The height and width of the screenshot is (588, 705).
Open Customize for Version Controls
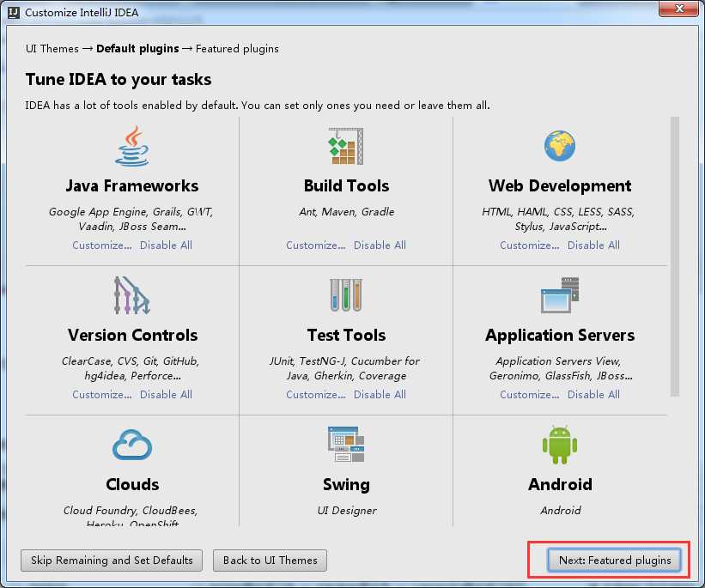click(x=102, y=395)
